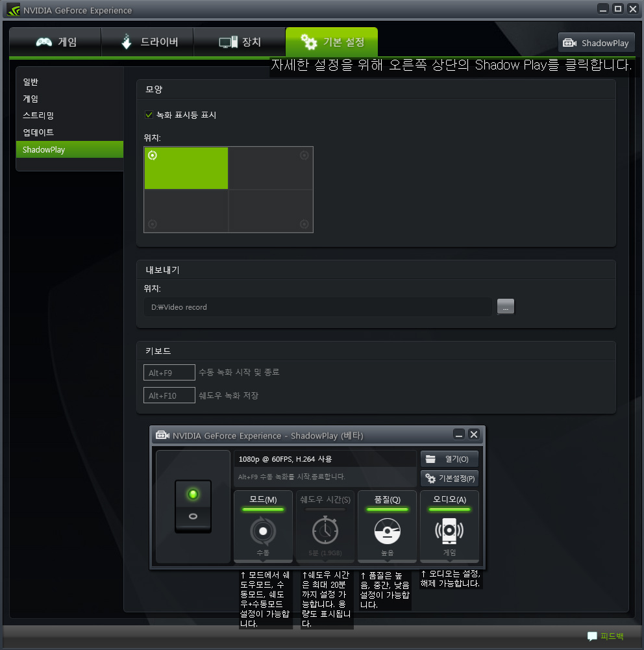Click the NVIDIA logo in title bar
This screenshot has width=644, height=650.
click(13, 10)
